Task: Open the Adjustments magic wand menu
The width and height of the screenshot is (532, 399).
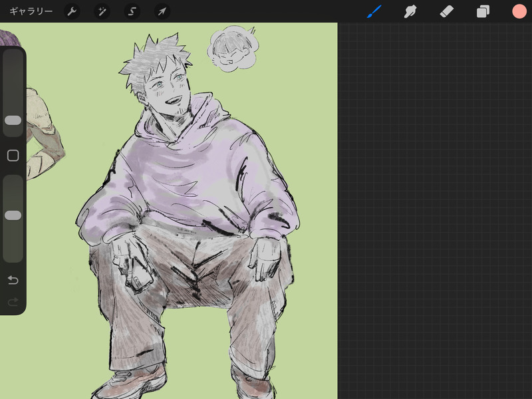Action: [102, 11]
